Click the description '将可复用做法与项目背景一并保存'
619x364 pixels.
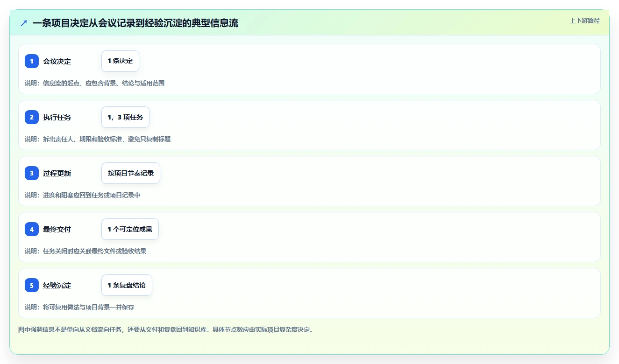pos(89,307)
